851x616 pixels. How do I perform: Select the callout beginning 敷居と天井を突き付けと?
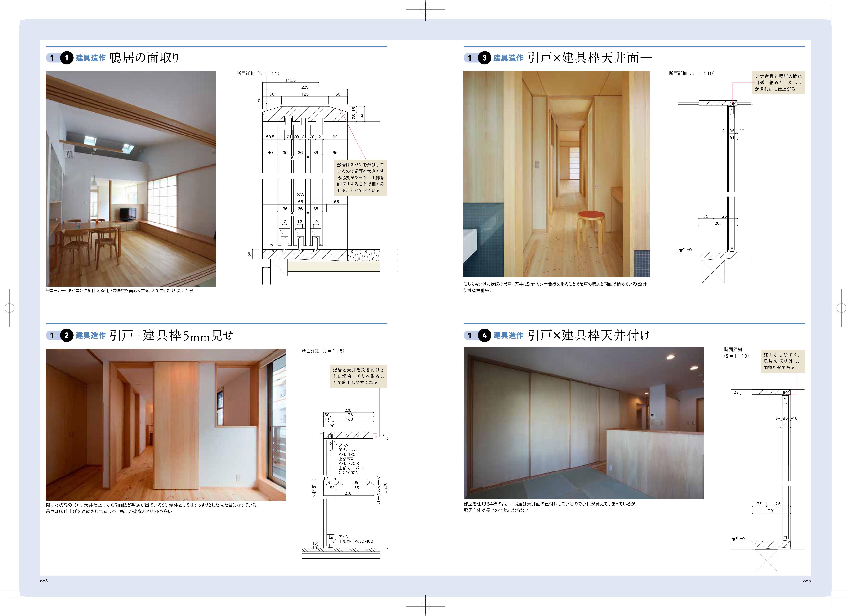(358, 376)
